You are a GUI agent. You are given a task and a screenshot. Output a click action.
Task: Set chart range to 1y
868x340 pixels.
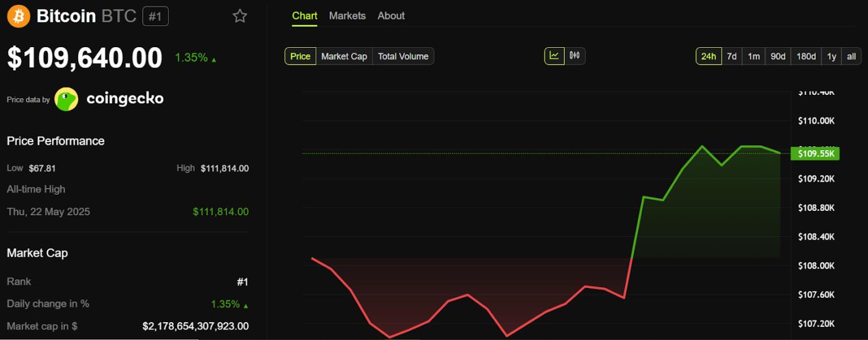click(831, 56)
